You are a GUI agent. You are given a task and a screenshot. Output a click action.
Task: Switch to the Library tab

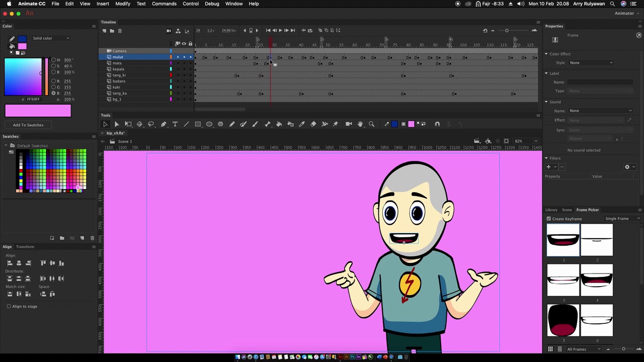(x=551, y=210)
